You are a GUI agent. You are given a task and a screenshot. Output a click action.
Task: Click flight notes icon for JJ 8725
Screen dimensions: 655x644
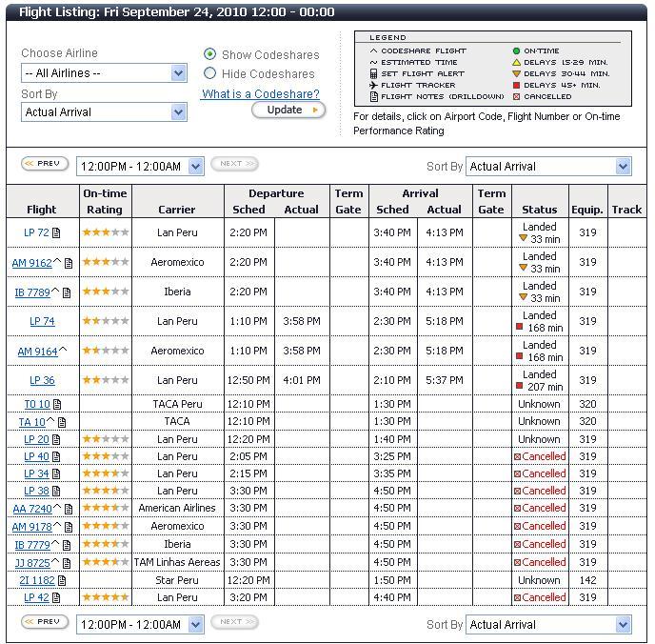click(68, 563)
